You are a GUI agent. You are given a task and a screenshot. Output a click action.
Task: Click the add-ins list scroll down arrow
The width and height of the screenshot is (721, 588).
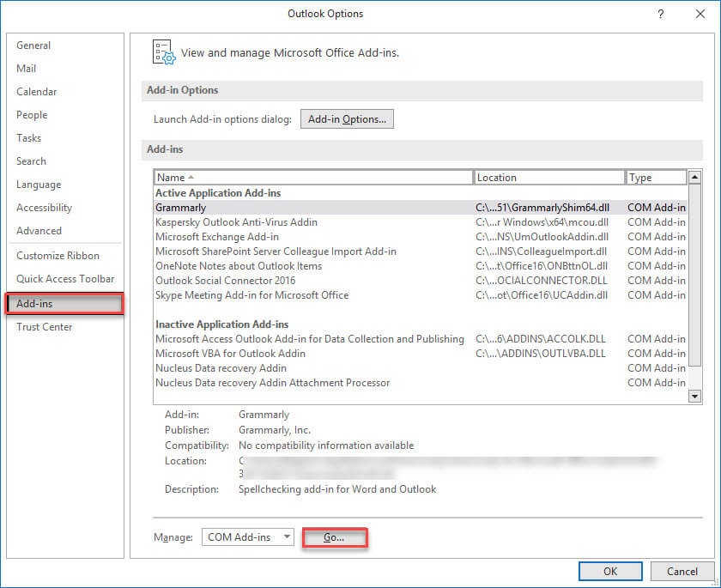[694, 396]
